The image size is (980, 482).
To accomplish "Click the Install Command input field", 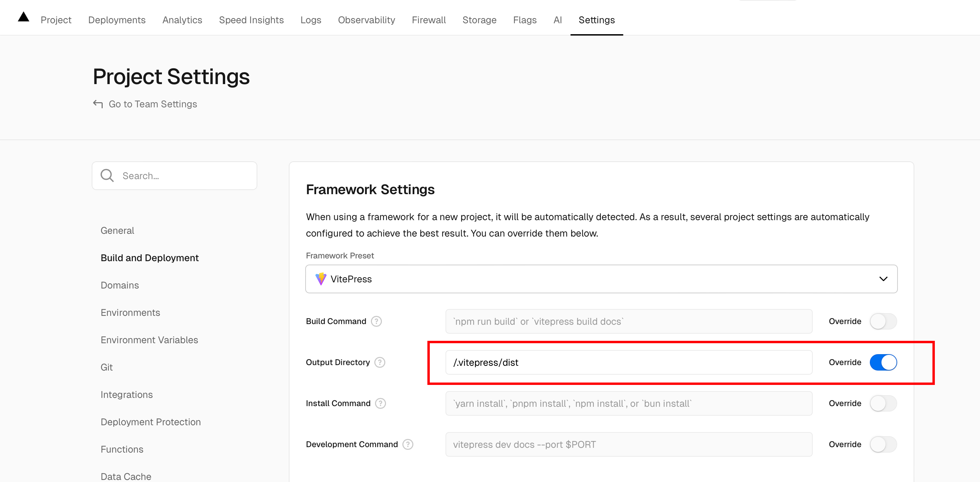I will (629, 403).
